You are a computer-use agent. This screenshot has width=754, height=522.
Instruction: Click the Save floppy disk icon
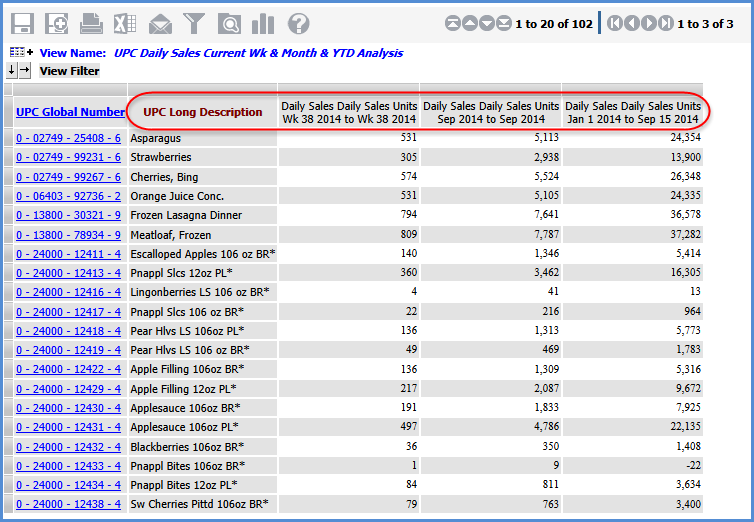23,24
